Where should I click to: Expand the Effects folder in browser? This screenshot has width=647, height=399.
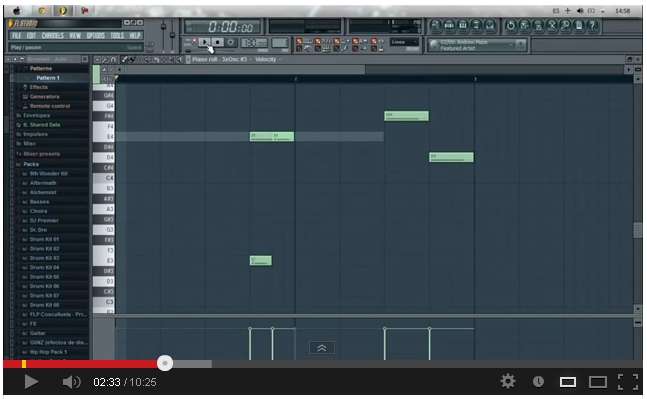[39, 87]
